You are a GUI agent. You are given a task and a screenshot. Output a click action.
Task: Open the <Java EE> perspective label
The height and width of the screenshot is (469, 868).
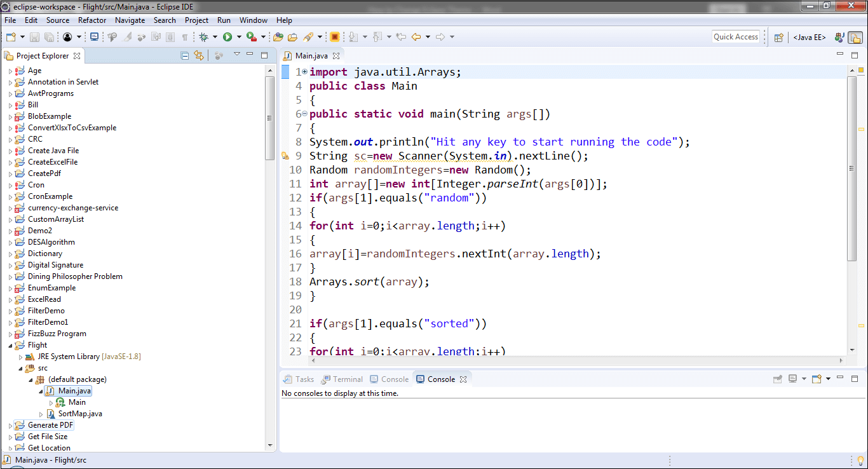pyautogui.click(x=808, y=37)
